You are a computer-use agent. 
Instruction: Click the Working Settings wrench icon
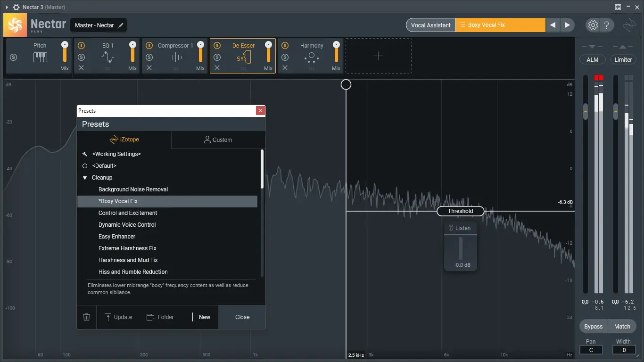[x=85, y=154]
